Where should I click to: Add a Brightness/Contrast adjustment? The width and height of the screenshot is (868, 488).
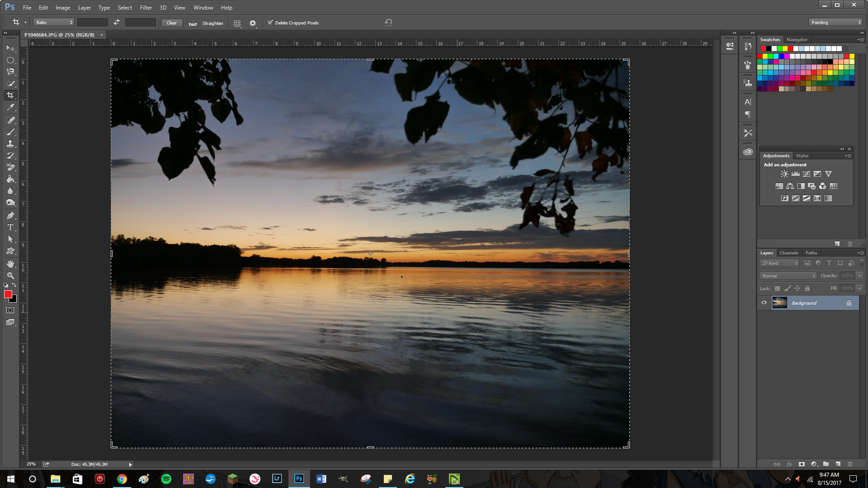click(x=784, y=174)
